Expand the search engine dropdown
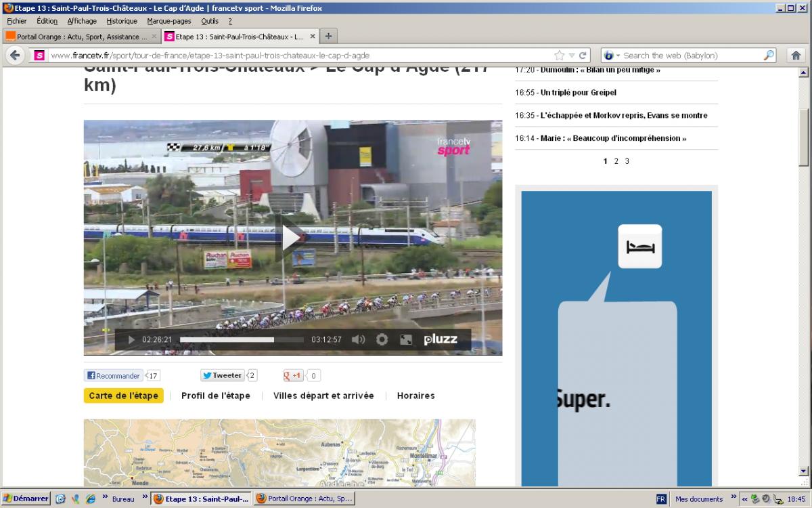 point(611,56)
